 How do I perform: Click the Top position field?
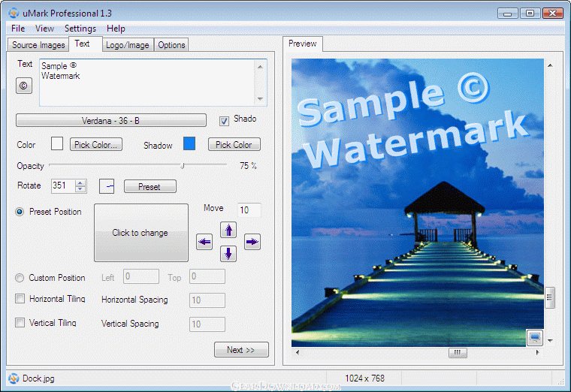[207, 276]
